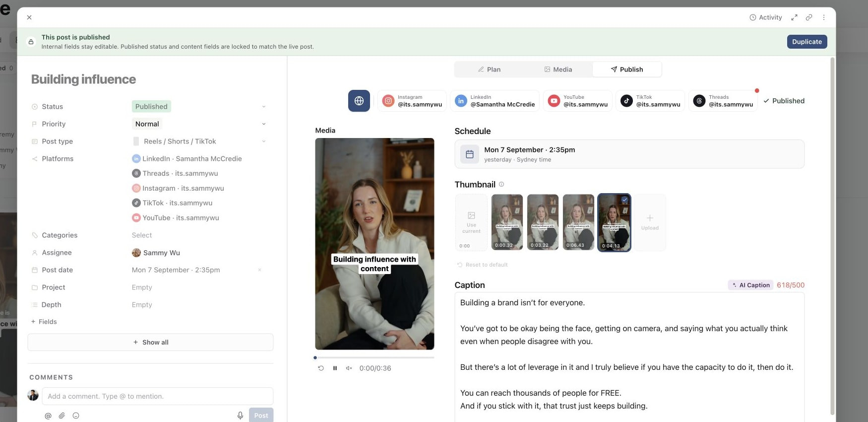This screenshot has height=422, width=868.
Task: Click inside the caption text area
Action: click(x=629, y=357)
